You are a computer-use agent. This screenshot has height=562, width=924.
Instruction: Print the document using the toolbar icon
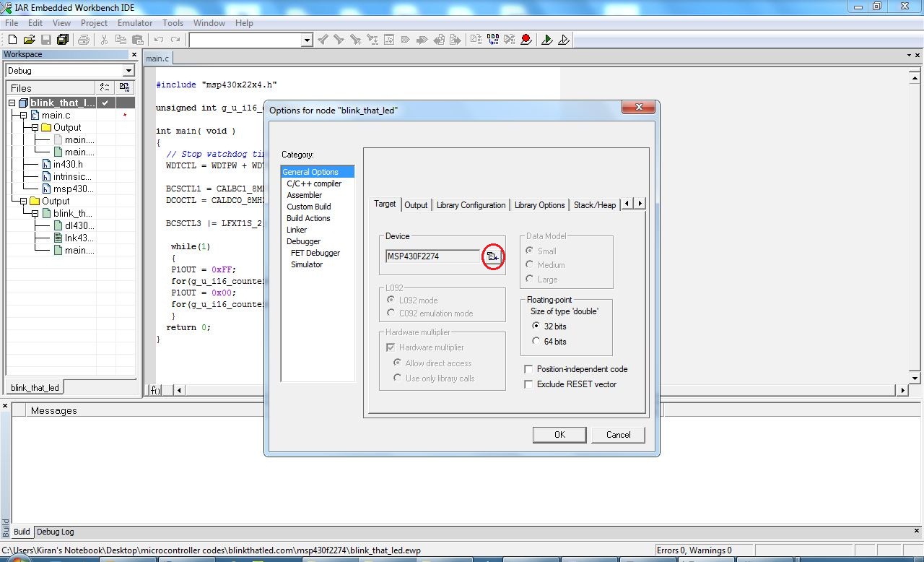point(84,40)
